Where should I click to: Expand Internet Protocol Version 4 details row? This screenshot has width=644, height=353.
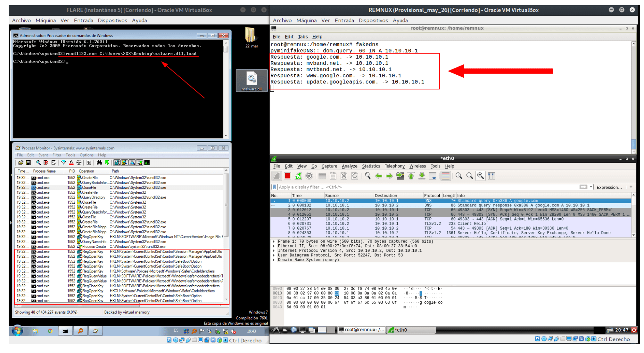[273, 251]
